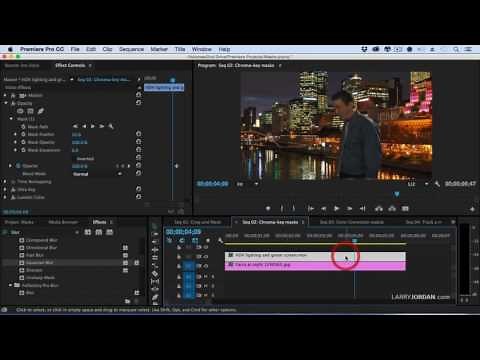Expand the Lumetri Color effect
The image size is (480, 360).
click(x=5, y=197)
